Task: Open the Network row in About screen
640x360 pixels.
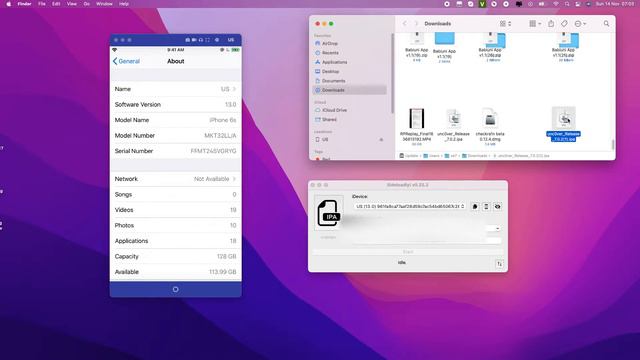Action: tap(176, 179)
